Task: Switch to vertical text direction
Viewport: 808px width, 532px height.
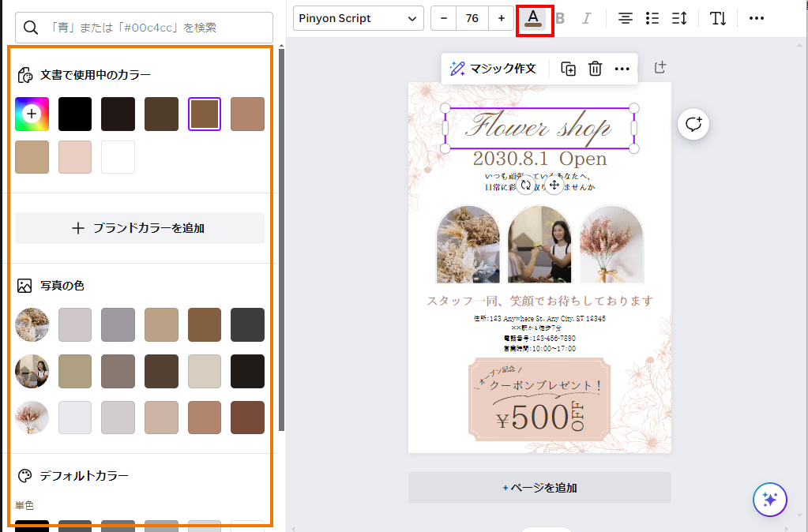Action: 717,18
